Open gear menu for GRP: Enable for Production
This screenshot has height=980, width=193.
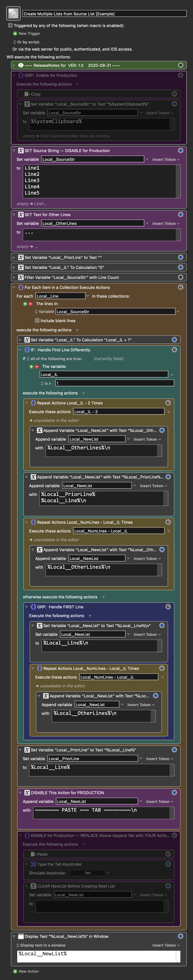coord(181,75)
